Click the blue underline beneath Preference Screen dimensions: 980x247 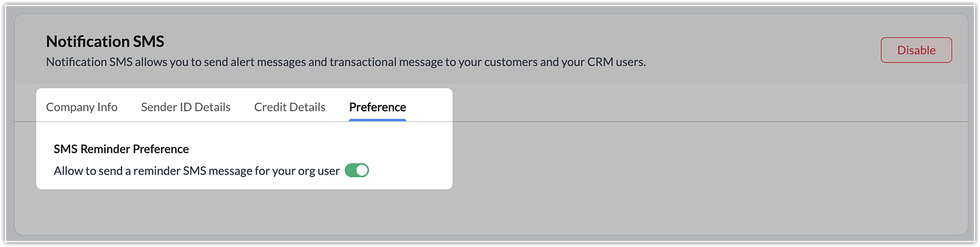tap(377, 120)
